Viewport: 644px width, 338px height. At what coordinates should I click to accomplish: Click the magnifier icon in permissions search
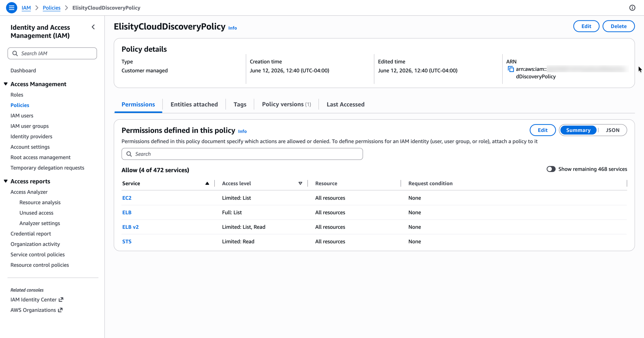coord(129,154)
